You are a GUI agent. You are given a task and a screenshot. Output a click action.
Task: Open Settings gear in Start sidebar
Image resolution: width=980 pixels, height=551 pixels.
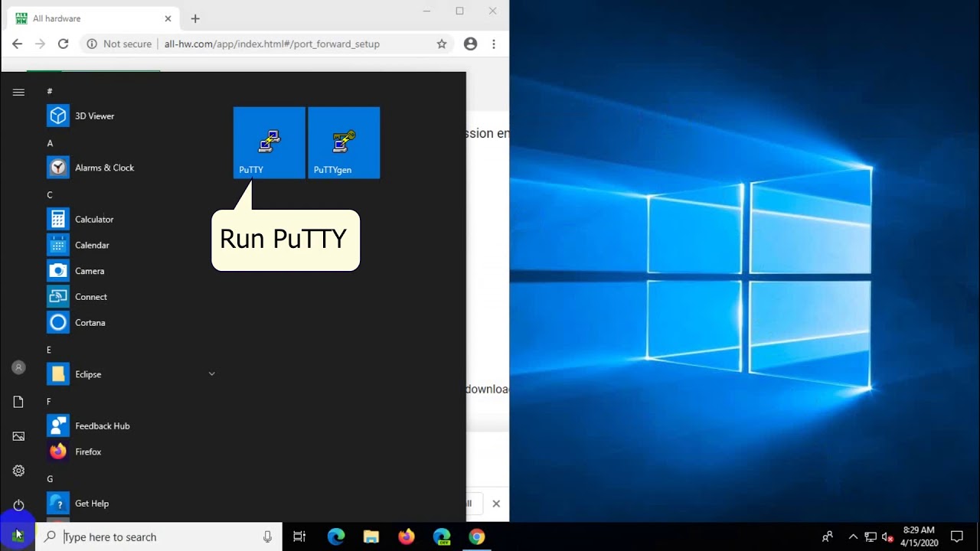pos(18,471)
